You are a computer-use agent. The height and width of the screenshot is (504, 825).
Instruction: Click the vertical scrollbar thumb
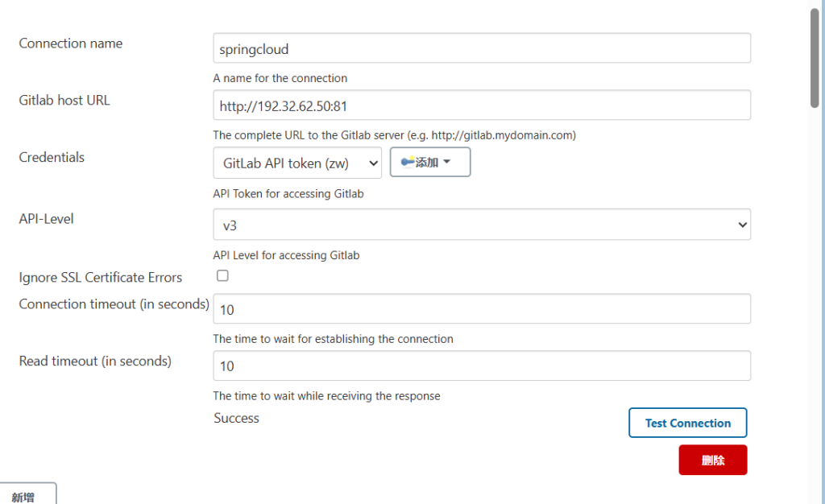[816, 56]
